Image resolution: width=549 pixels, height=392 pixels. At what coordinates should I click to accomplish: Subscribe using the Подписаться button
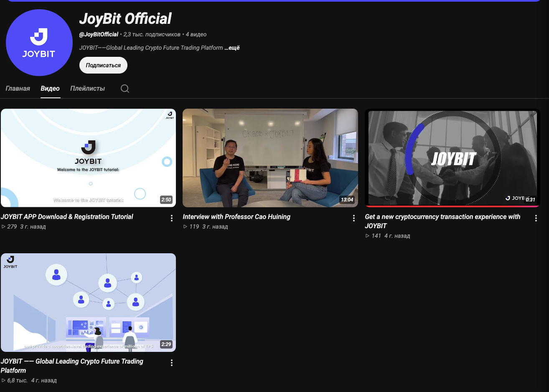(103, 65)
